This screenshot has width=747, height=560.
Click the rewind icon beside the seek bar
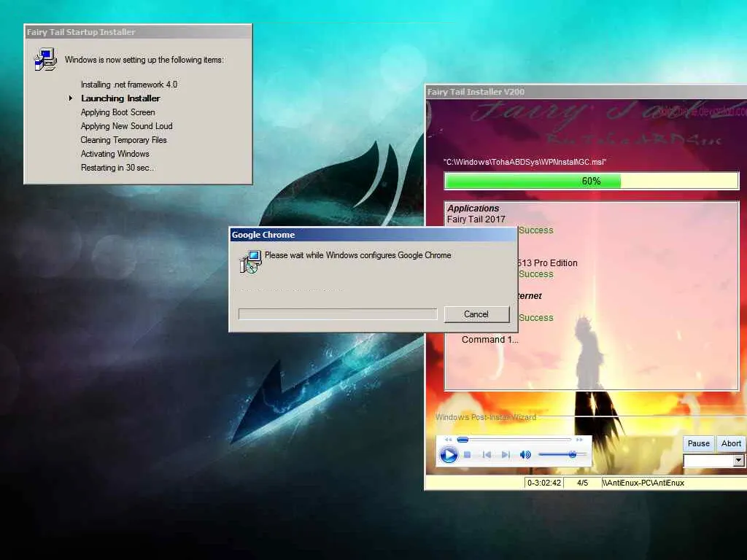click(448, 440)
